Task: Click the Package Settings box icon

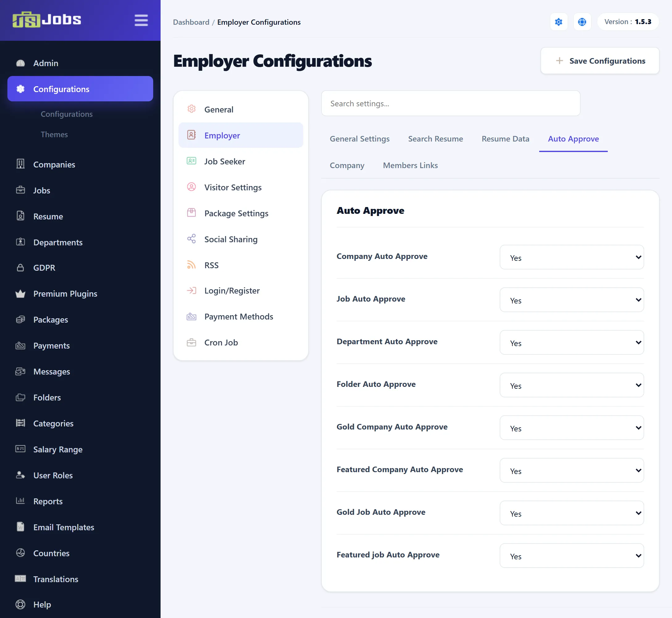Action: point(191,213)
